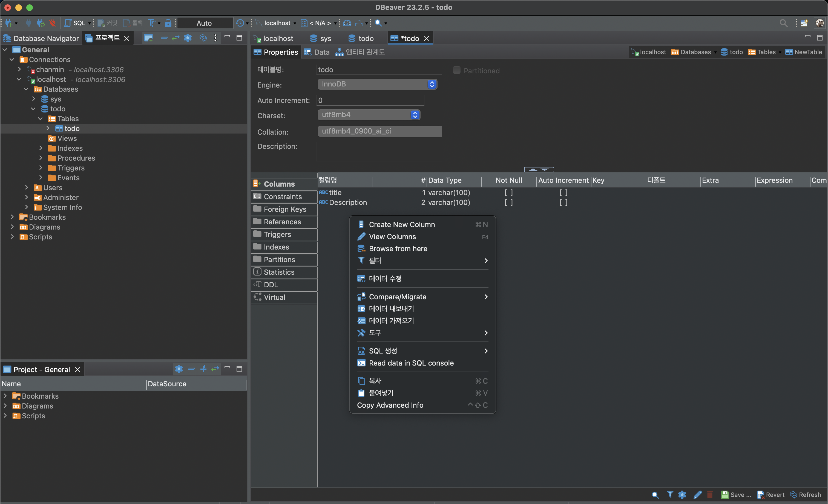
Task: Click the lock transaction mode icon
Action: (x=168, y=23)
